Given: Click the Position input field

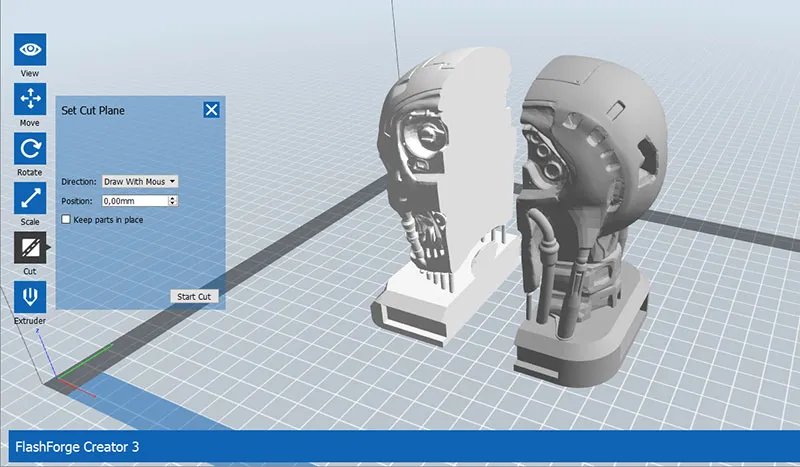Looking at the screenshot, I should tap(134, 201).
